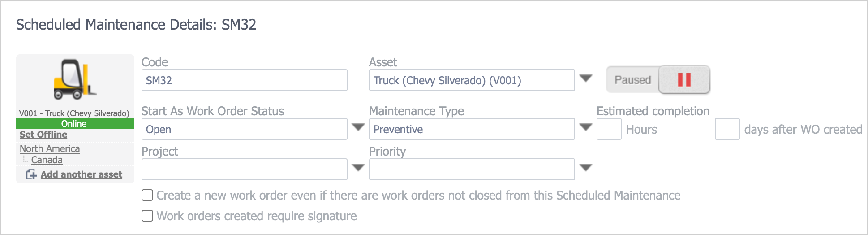The height and width of the screenshot is (235, 868).
Task: Open the North America location link
Action: pos(50,148)
